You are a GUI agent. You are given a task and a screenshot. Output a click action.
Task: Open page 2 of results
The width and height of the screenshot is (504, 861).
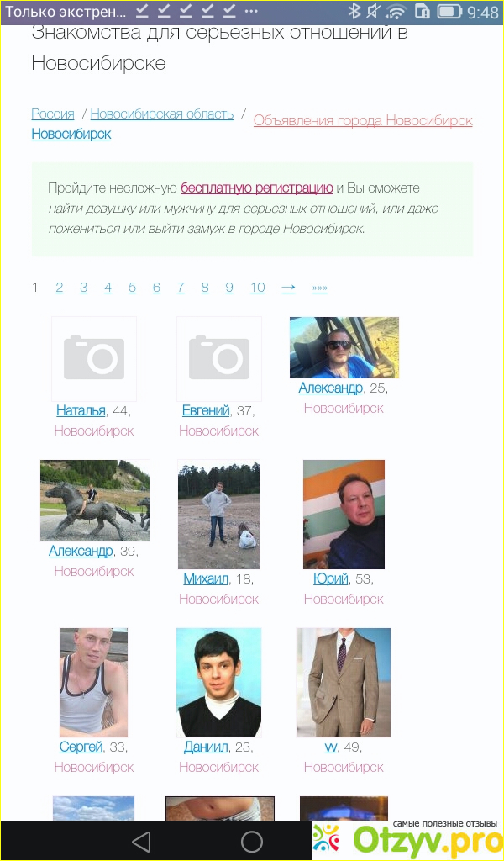point(60,288)
